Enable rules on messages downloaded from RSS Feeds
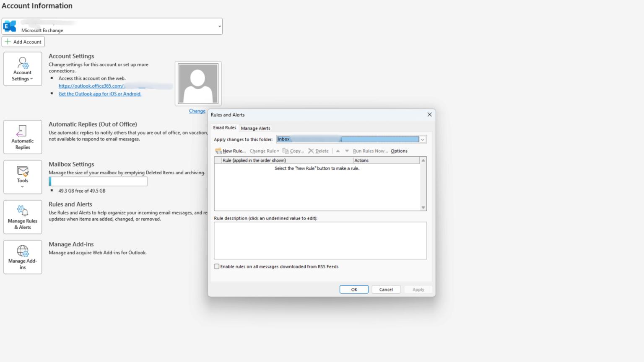644x362 pixels. (216, 266)
